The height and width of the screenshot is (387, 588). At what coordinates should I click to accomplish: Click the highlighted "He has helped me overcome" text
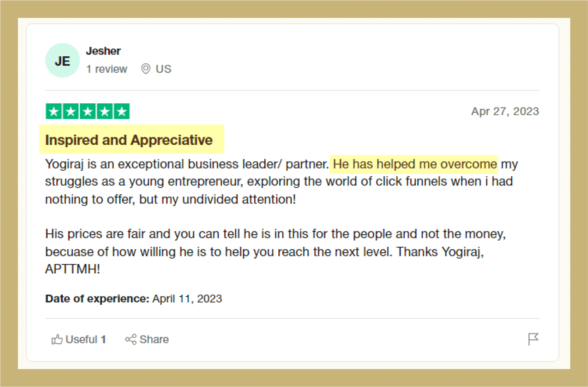click(x=415, y=164)
